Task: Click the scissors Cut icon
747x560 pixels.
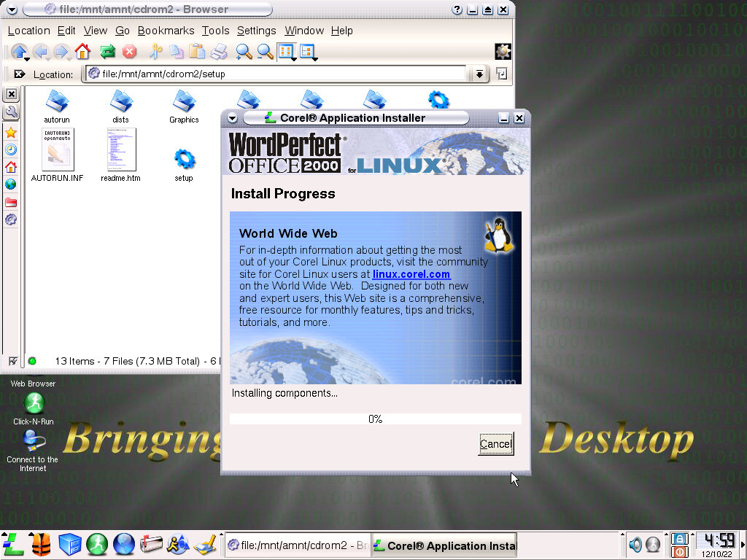Action: click(155, 52)
